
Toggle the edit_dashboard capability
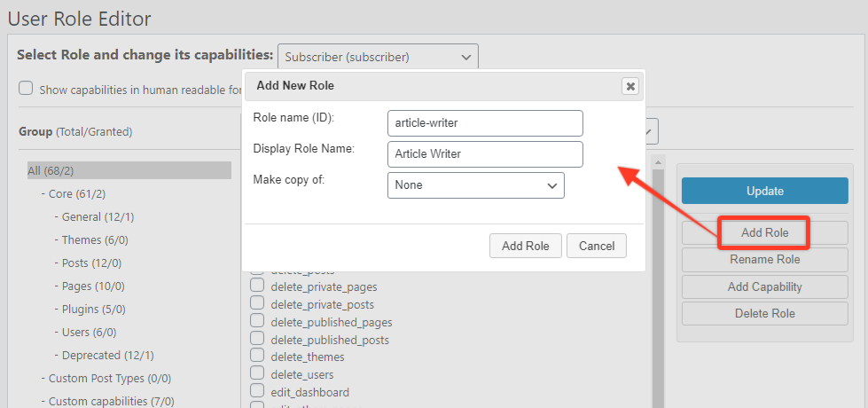tap(257, 391)
